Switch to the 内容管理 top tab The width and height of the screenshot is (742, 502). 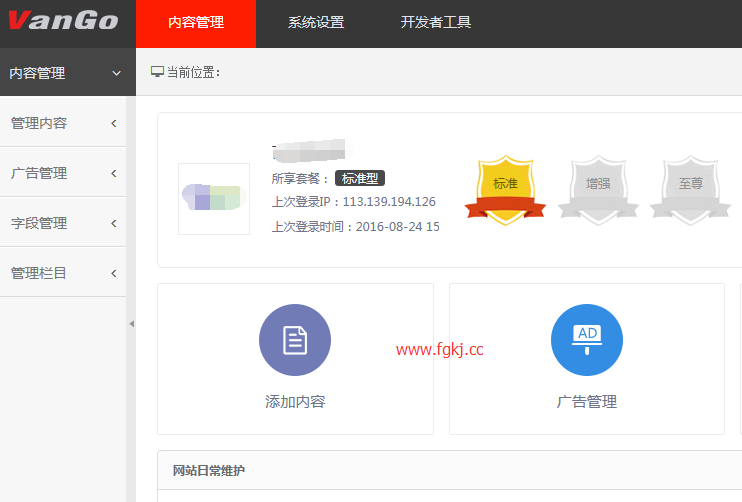[196, 23]
